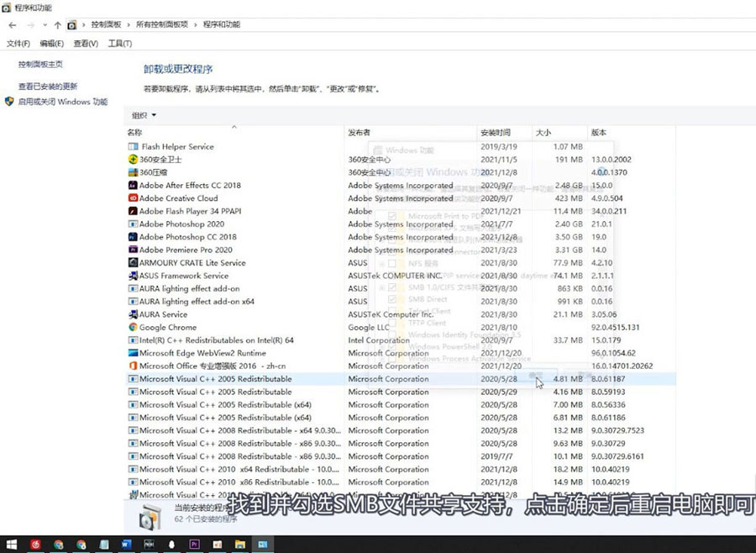Open the recent locations dropdown arrow

click(45, 25)
